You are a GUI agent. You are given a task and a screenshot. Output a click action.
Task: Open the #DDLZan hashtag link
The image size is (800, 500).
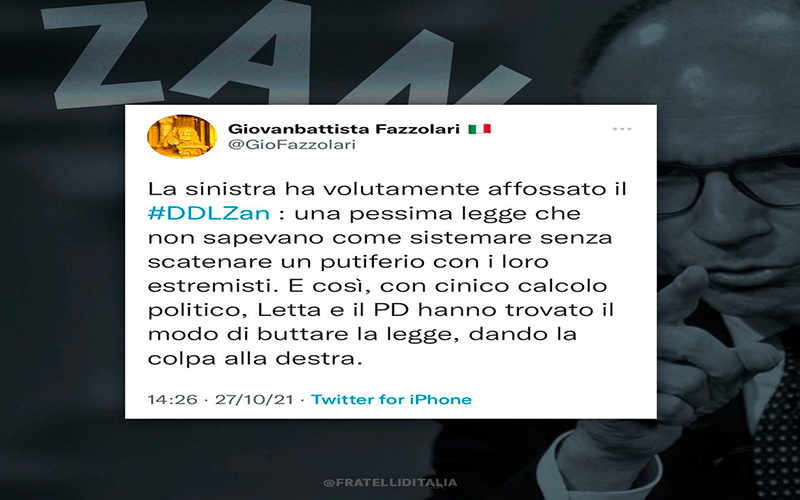click(x=209, y=213)
